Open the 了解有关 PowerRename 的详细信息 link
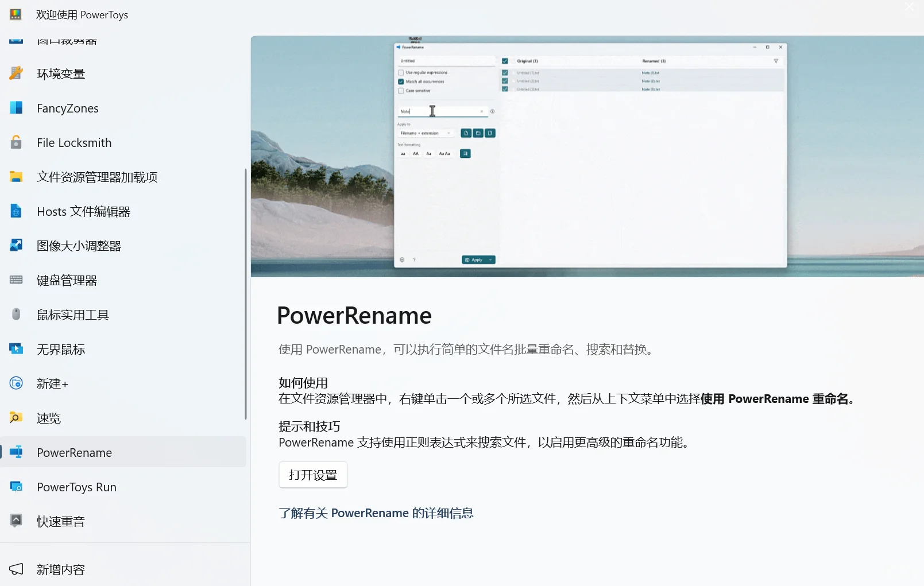Image resolution: width=924 pixels, height=586 pixels. click(376, 513)
